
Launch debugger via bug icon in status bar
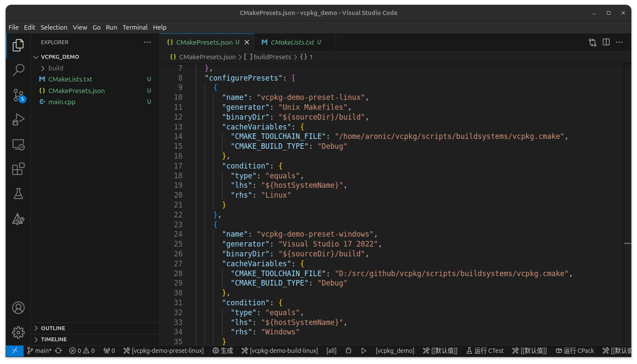pos(349,351)
